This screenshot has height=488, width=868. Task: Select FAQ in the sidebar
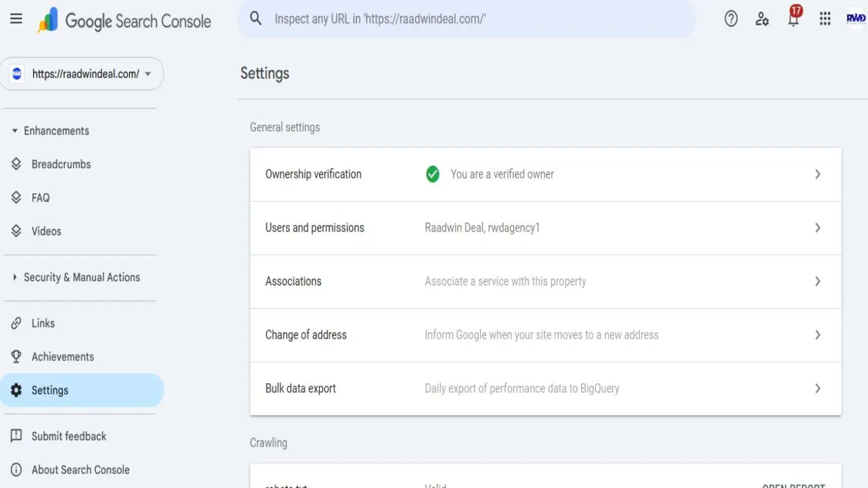41,198
